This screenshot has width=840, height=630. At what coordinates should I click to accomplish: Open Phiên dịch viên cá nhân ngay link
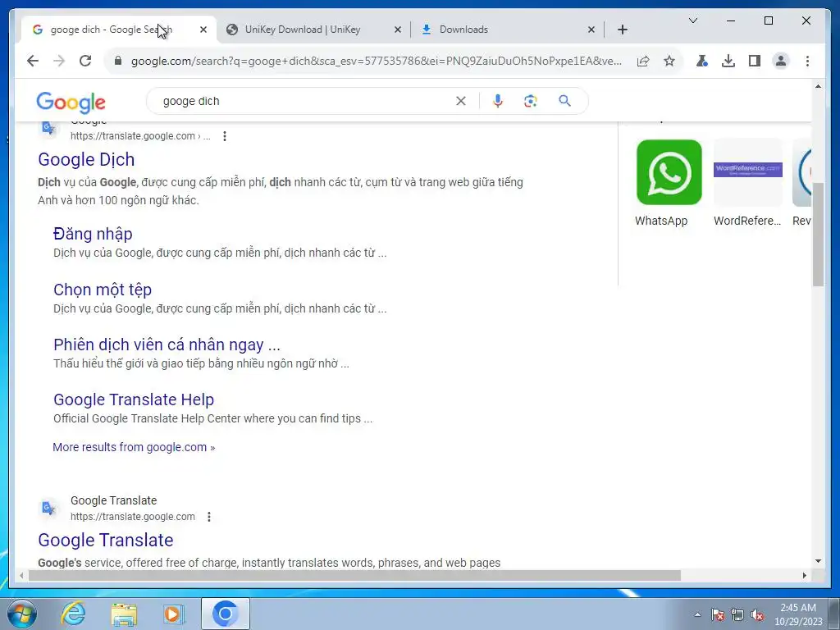(x=167, y=345)
